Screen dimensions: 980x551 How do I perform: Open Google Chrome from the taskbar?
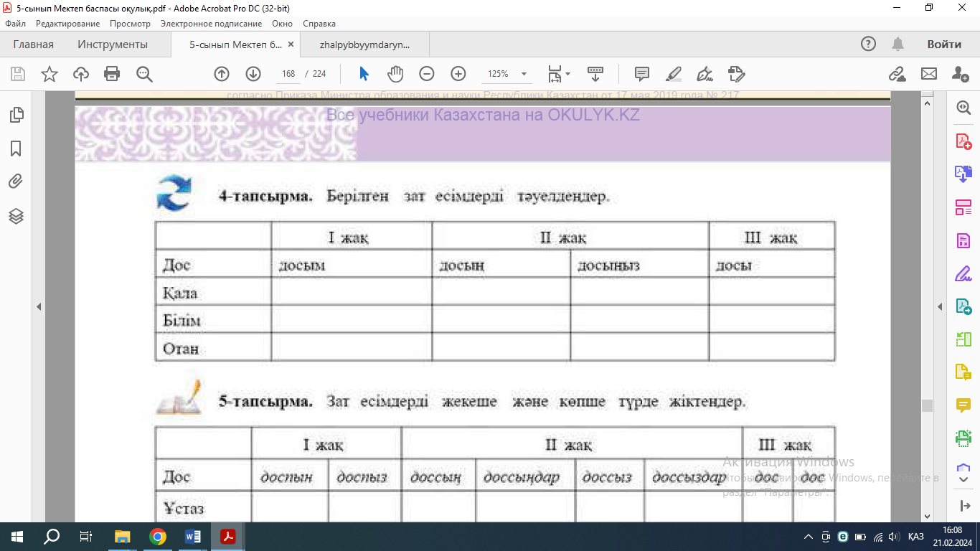(x=158, y=537)
